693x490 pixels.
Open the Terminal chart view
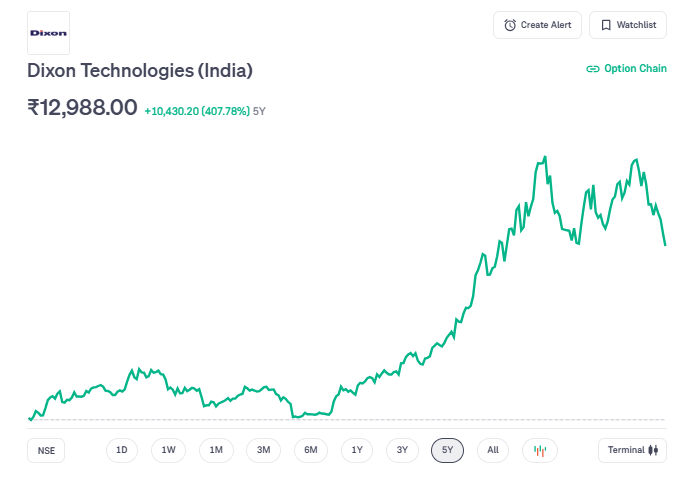coord(632,450)
